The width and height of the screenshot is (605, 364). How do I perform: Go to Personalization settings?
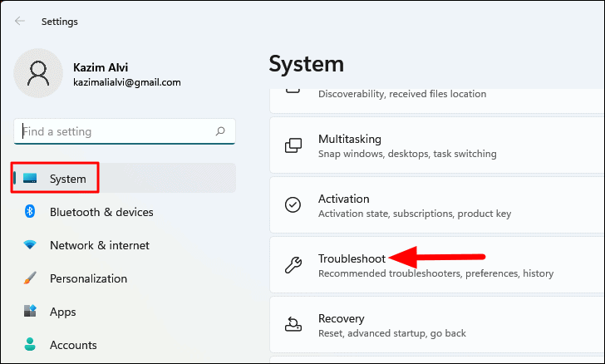click(x=125, y=278)
